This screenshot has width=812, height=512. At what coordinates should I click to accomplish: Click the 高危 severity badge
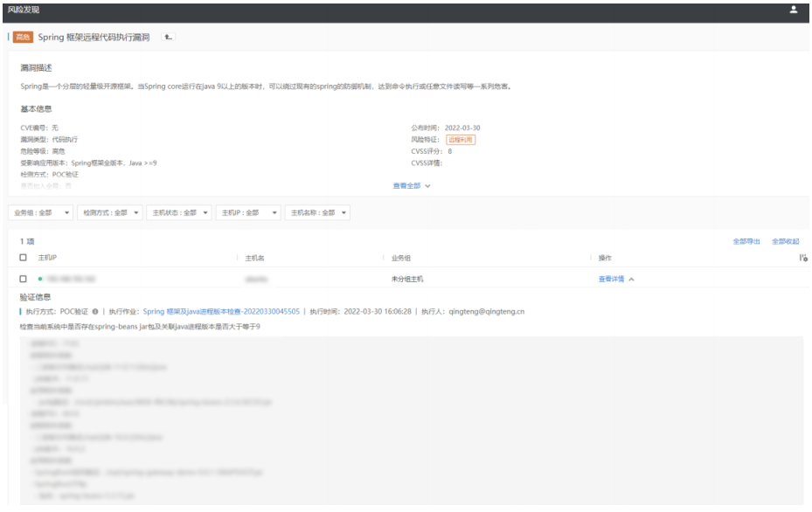click(23, 38)
